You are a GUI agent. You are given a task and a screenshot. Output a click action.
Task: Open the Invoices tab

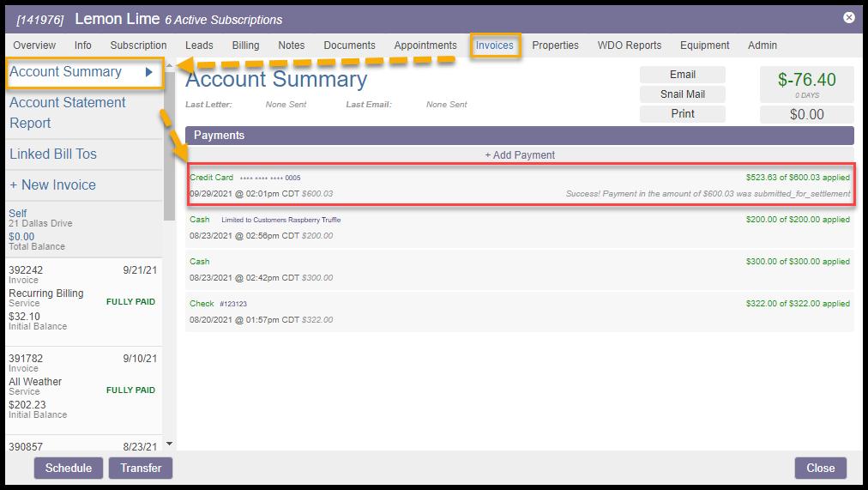pyautogui.click(x=495, y=45)
